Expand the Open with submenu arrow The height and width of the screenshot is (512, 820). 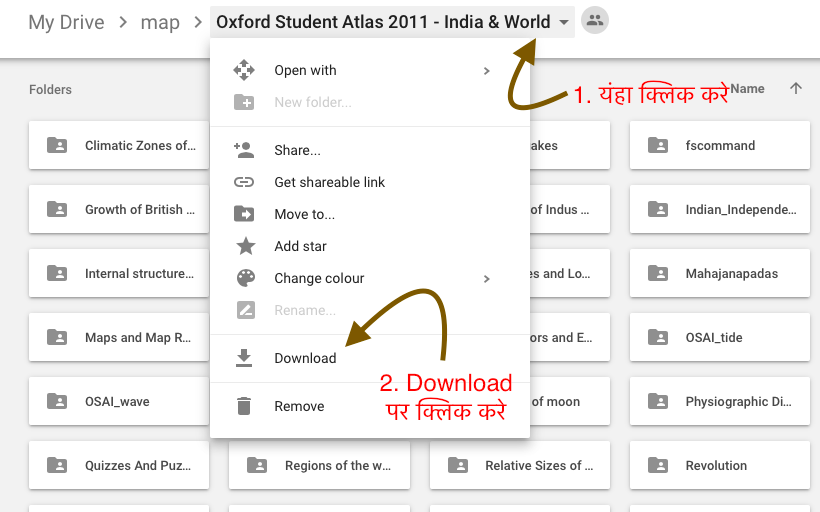(486, 71)
